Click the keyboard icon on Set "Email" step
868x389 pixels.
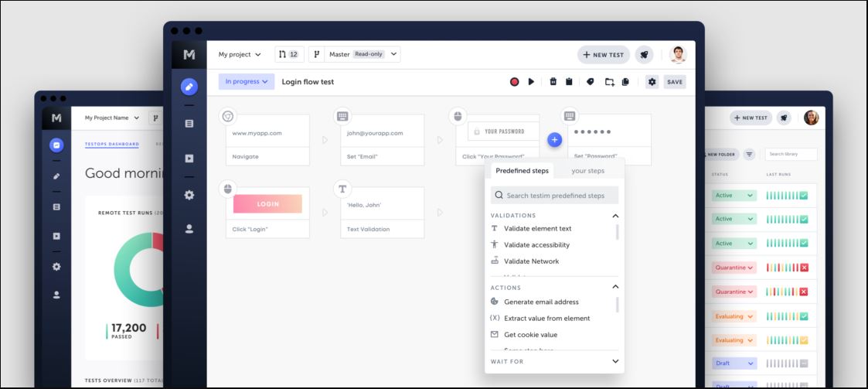[x=342, y=116]
